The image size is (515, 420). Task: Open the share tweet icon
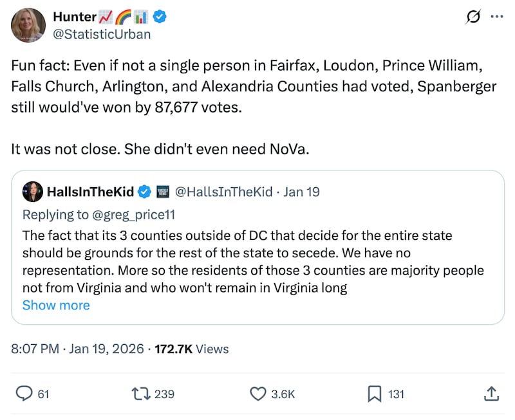pyautogui.click(x=490, y=393)
